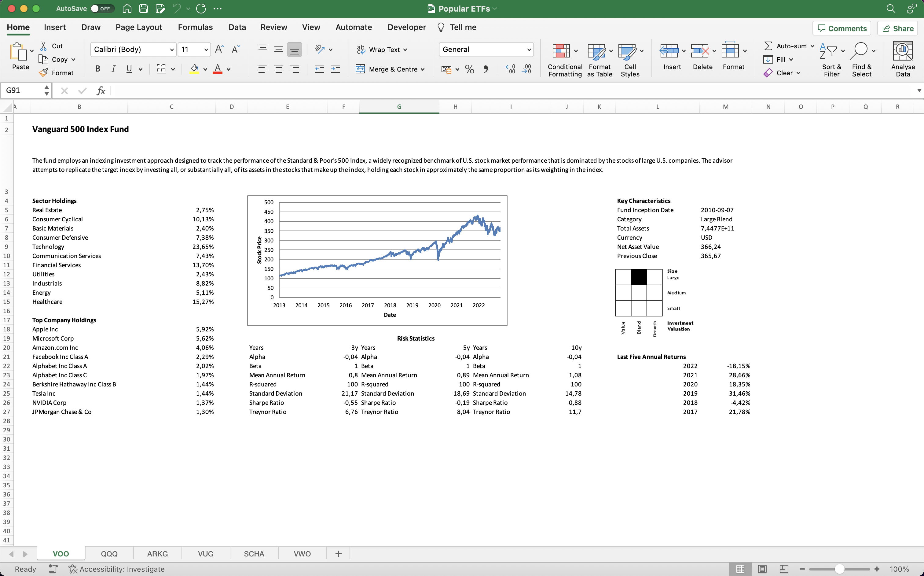Toggle underline formatting
This screenshot has height=576, width=924.
pos(128,69)
